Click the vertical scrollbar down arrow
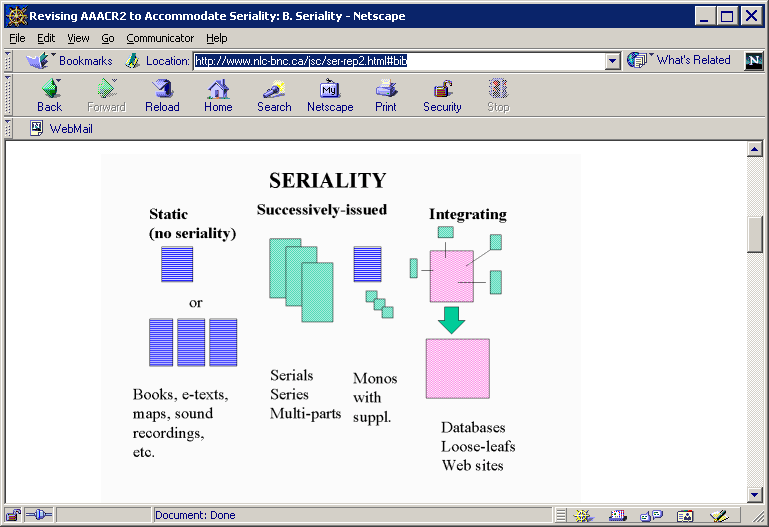 [754, 495]
